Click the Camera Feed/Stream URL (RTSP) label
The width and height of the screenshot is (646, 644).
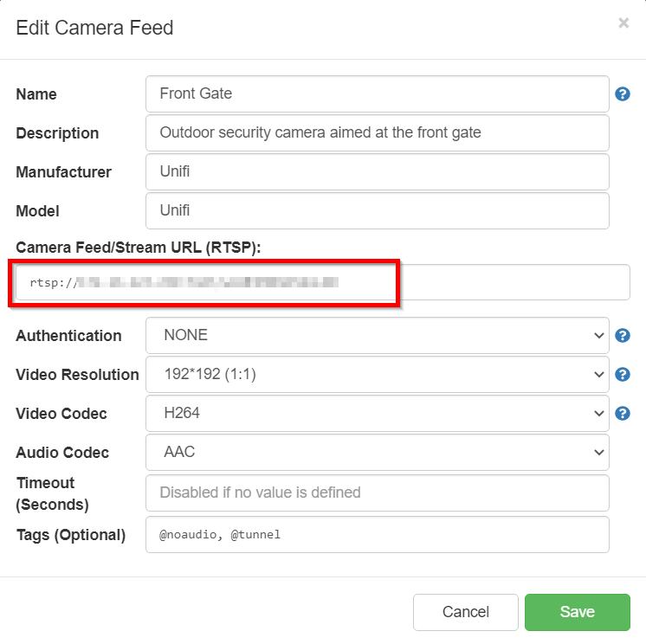click(139, 248)
